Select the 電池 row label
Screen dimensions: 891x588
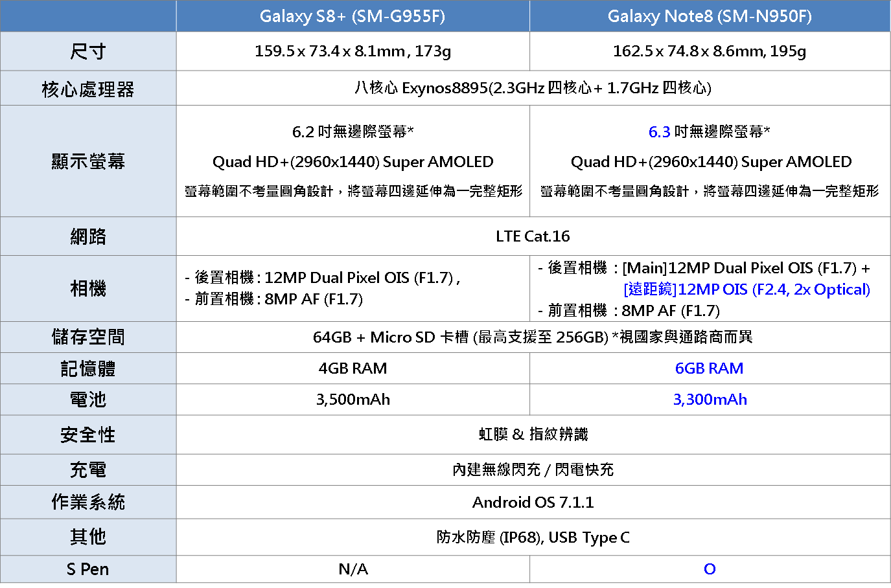point(88,400)
